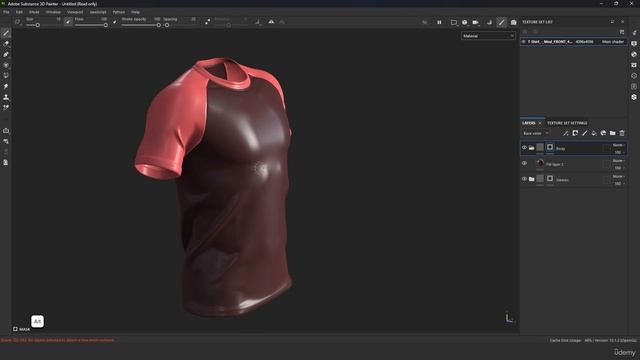Open Shader settings panel icon
Screen dimensions: 640x360
point(634,54)
